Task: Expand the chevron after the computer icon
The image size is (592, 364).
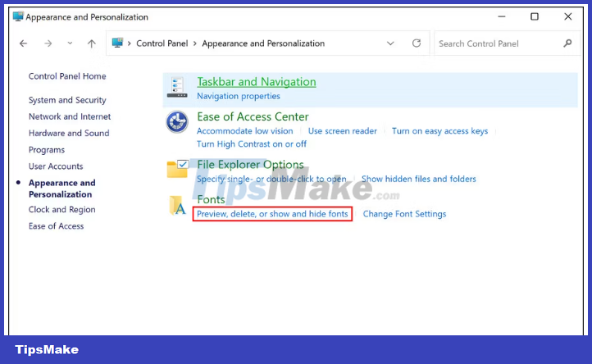Action: [129, 43]
